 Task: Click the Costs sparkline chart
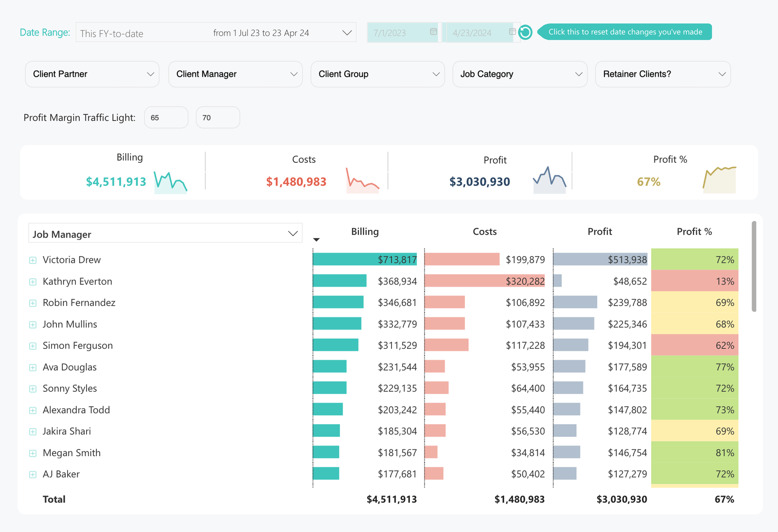coord(362,181)
